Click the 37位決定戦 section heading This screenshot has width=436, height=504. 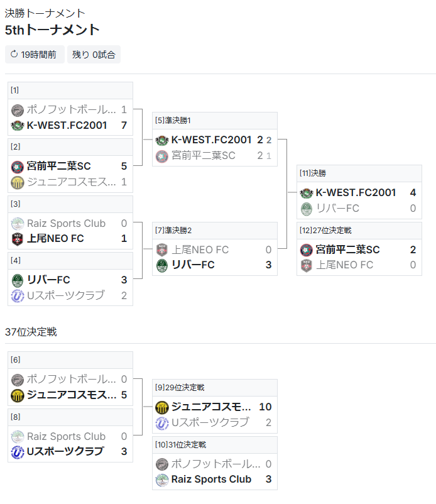(x=31, y=332)
